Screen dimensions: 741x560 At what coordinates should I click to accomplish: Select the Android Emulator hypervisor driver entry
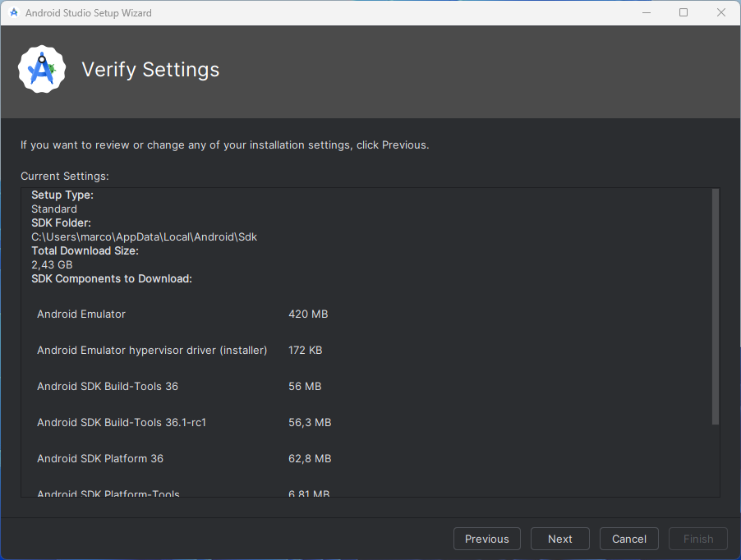pos(152,350)
